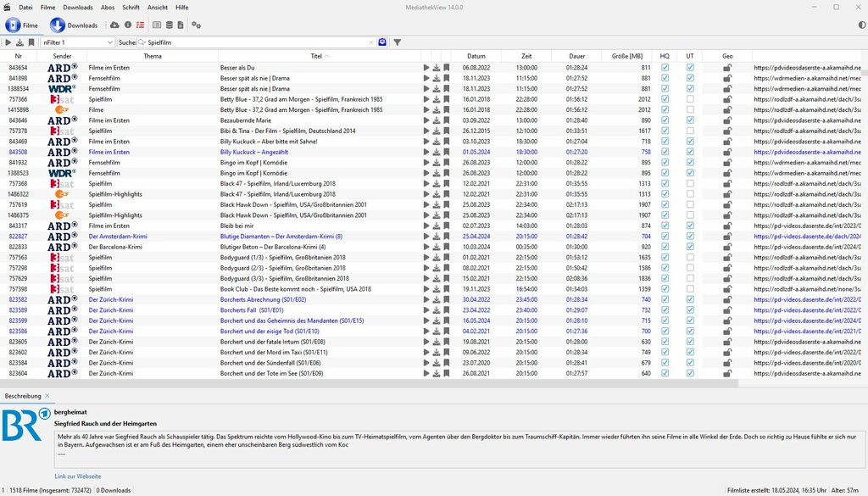Open film information via the info icon
Viewport: 868px width, 496px height.
128,25
